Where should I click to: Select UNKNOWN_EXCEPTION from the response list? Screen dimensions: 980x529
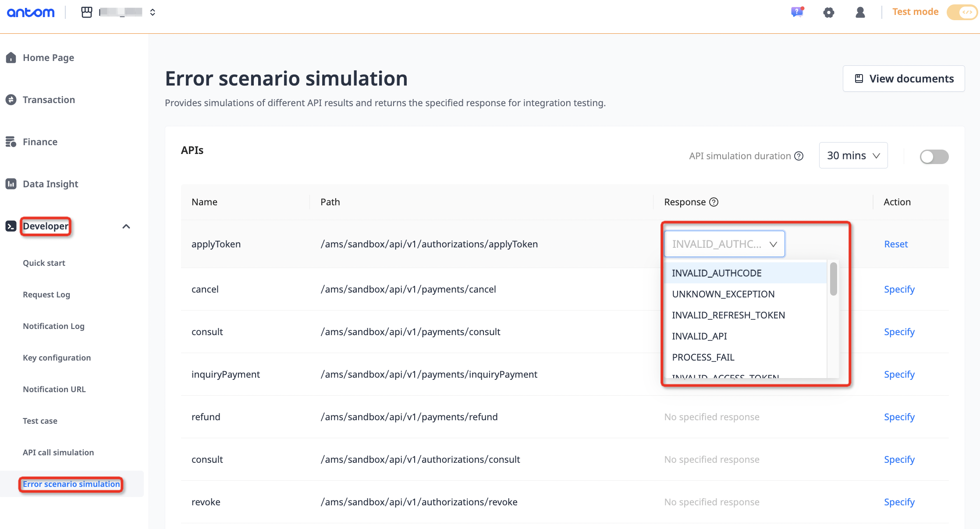point(723,294)
